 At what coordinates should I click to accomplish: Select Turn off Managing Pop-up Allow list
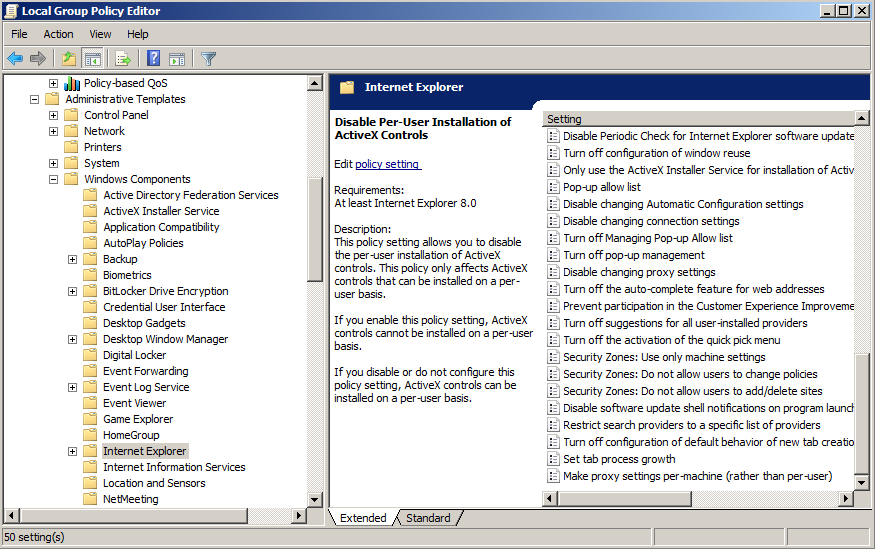click(648, 238)
